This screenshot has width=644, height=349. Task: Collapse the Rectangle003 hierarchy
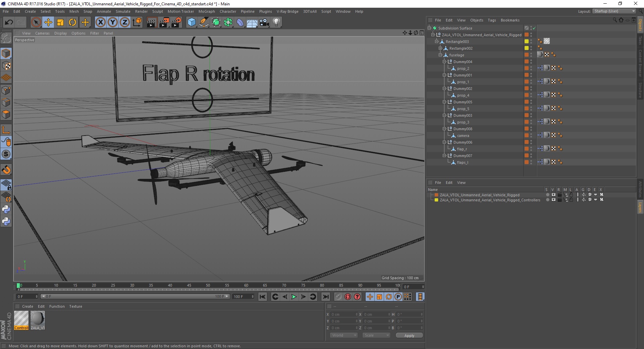pos(437,42)
